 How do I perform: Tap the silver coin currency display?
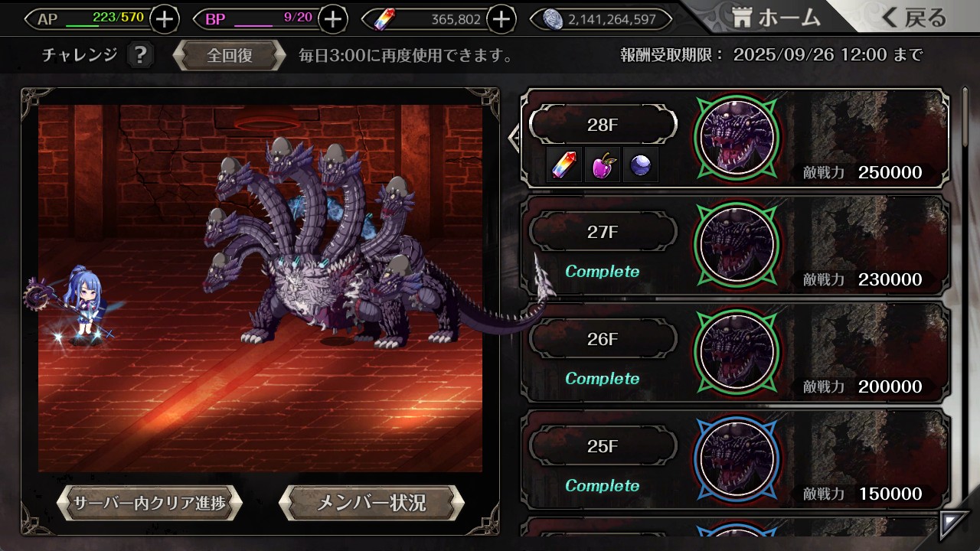coord(606,19)
